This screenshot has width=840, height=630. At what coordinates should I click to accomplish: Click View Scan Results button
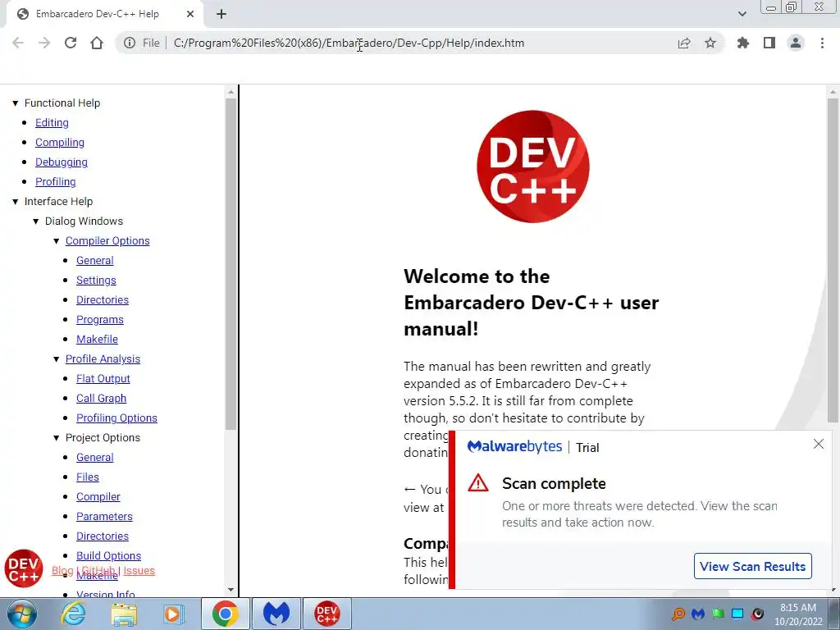(753, 566)
